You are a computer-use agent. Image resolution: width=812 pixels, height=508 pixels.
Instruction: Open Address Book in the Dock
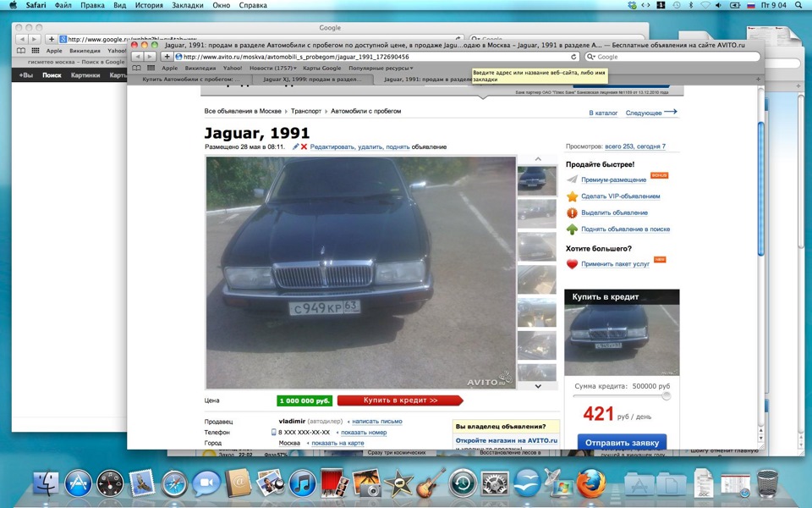click(x=238, y=483)
